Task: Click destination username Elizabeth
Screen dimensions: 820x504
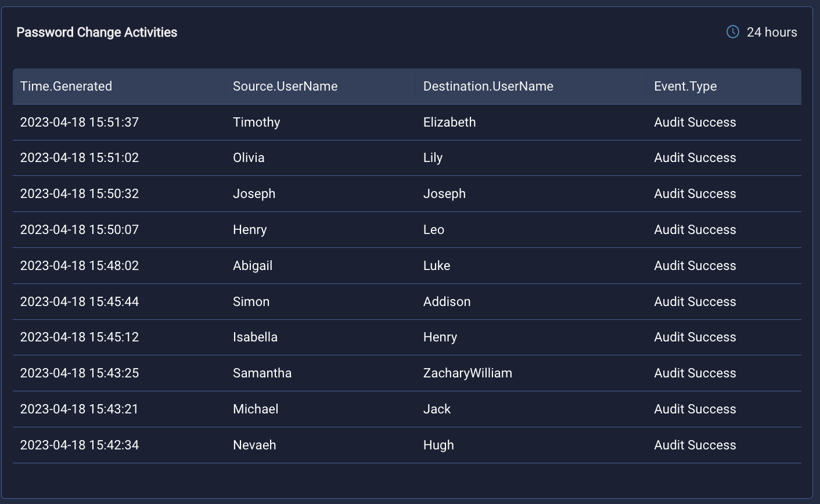Action: 449,123
